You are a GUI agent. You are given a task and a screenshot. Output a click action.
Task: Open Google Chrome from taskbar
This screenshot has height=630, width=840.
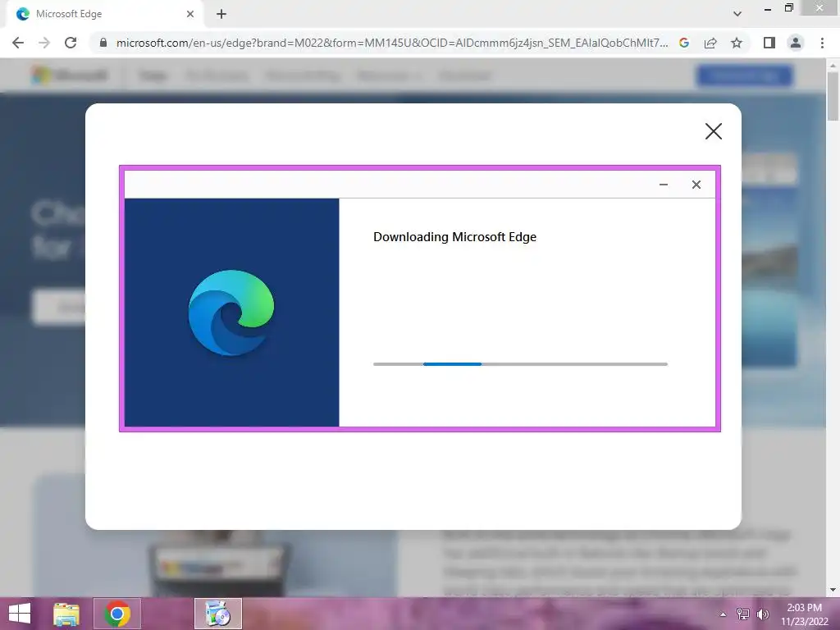click(117, 614)
